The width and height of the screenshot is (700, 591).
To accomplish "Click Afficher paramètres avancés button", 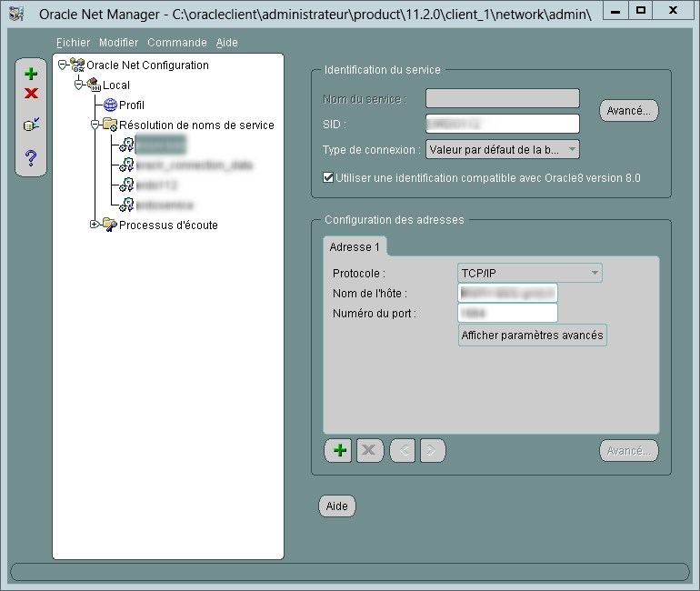I will click(x=532, y=336).
